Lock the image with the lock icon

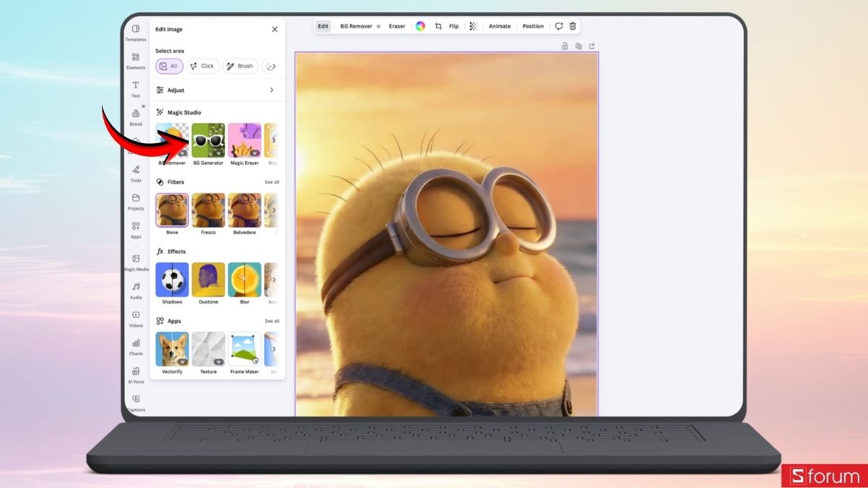[x=564, y=45]
